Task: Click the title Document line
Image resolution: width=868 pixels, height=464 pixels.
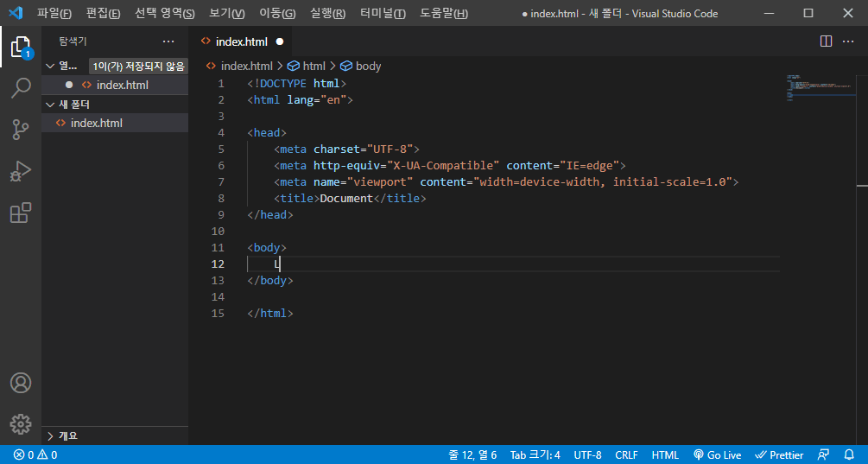Action: (x=350, y=198)
